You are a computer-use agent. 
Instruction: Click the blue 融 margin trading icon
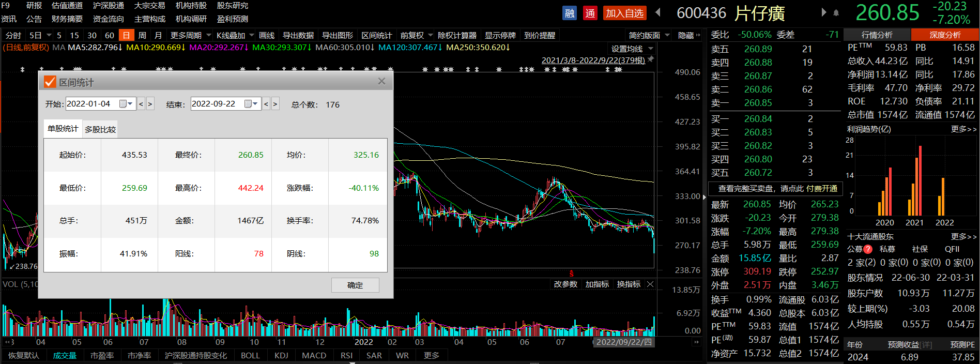click(569, 13)
